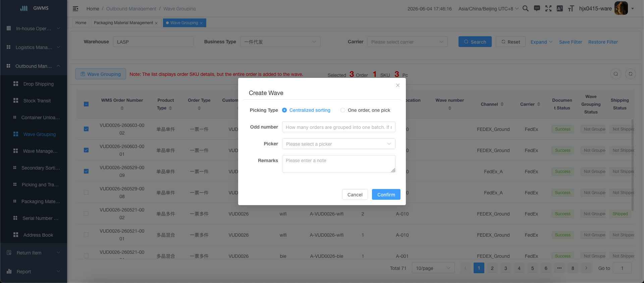
Task: Open Stock Transit in sidebar
Action: click(34, 101)
